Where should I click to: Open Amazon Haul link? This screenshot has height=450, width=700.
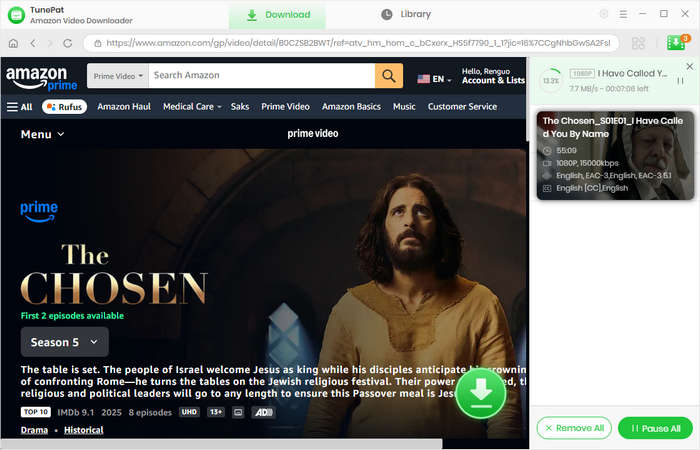pyautogui.click(x=124, y=107)
